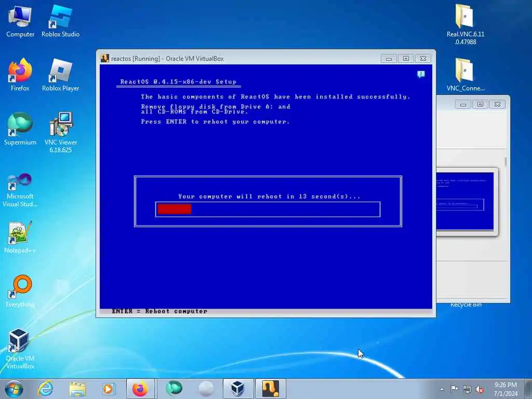Select the Notepad++ desktop shortcut
532x399 pixels.
click(20, 237)
